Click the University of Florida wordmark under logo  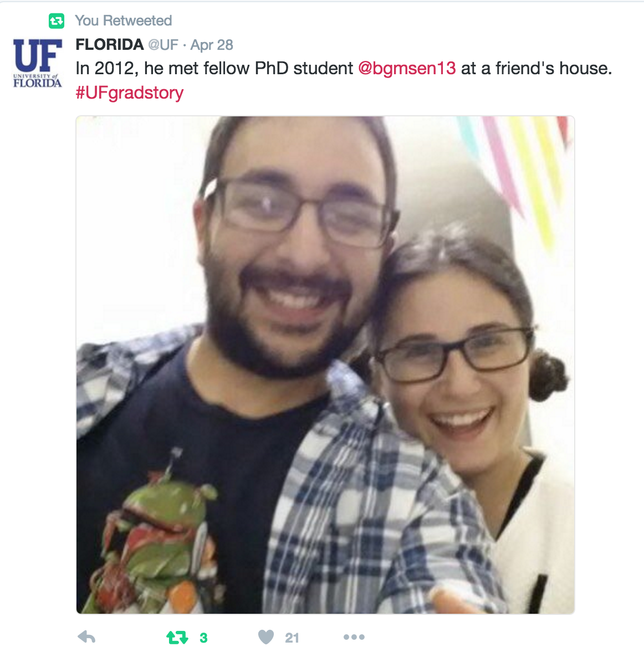tap(38, 80)
